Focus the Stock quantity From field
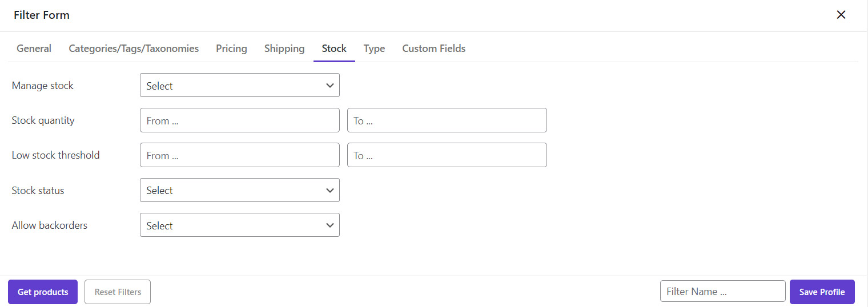Screen dimensions: 868x307 coord(239,120)
